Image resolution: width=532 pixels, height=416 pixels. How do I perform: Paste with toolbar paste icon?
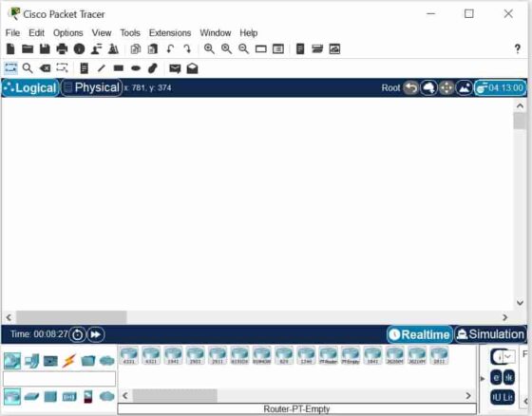point(153,49)
